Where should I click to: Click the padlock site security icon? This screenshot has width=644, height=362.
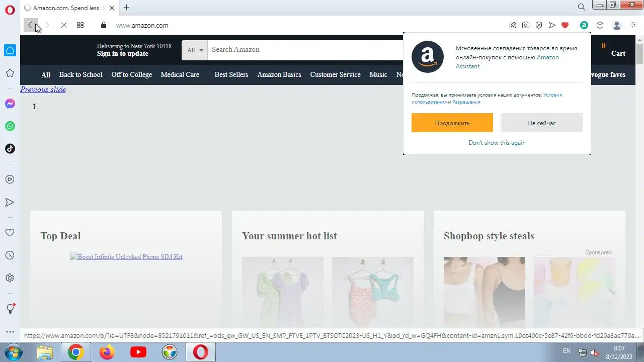pos(104,25)
